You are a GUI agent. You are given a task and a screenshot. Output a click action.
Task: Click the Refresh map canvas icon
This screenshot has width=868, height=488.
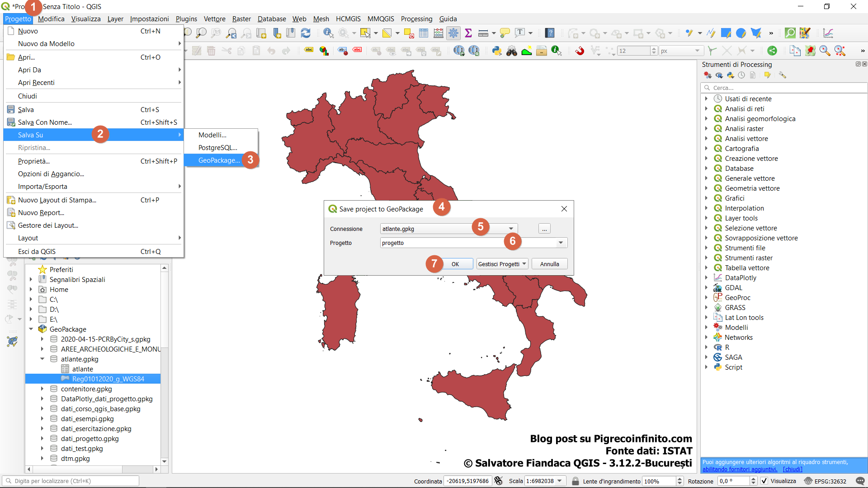pyautogui.click(x=306, y=33)
